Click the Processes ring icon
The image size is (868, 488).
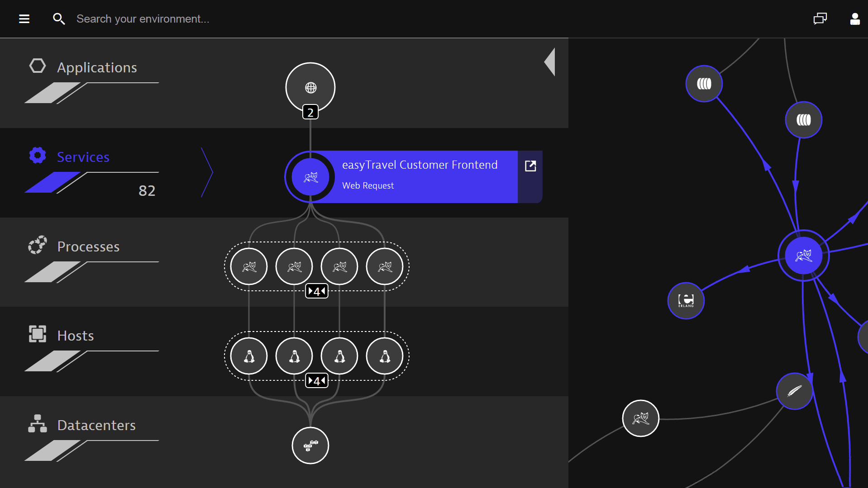[x=38, y=245]
